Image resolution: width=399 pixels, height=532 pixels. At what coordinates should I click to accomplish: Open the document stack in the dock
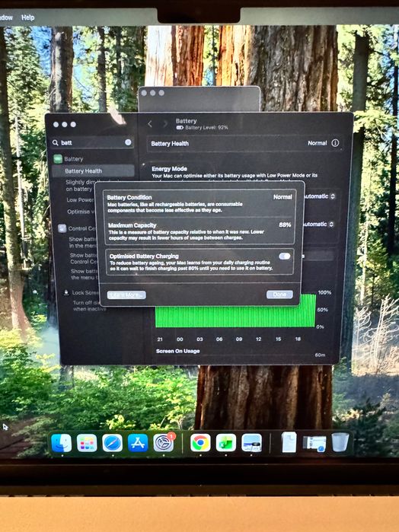[289, 442]
